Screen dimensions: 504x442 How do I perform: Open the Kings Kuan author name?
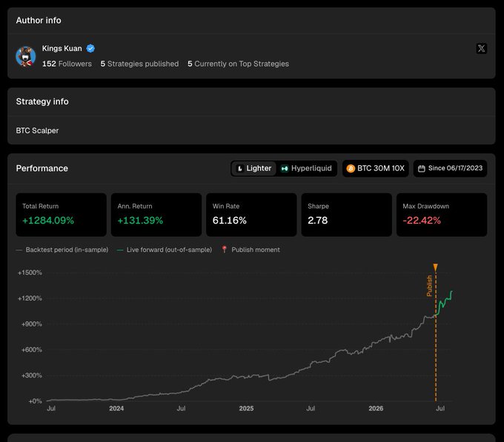tap(62, 48)
